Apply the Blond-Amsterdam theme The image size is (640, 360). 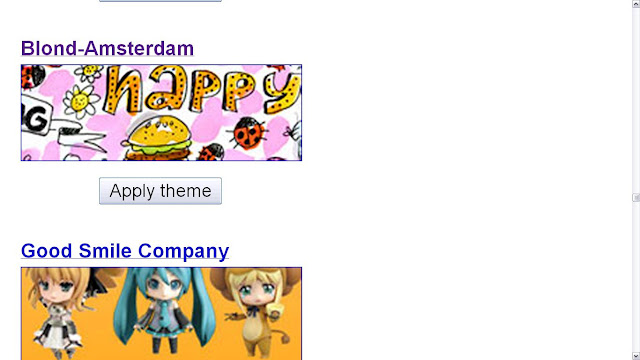tap(160, 191)
